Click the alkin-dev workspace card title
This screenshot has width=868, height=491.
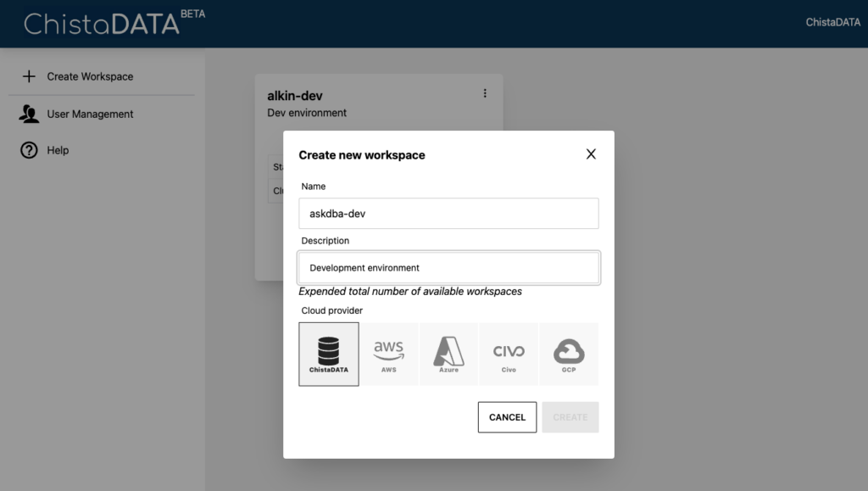(295, 96)
